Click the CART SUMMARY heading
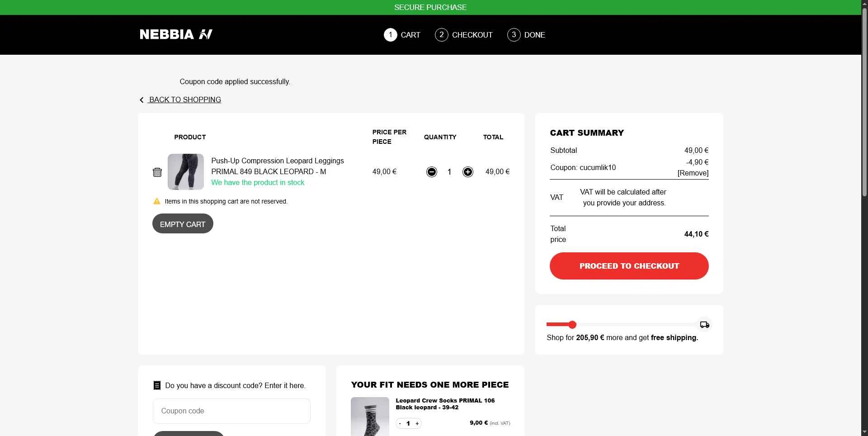Viewport: 868px width, 436px height. [x=587, y=133]
